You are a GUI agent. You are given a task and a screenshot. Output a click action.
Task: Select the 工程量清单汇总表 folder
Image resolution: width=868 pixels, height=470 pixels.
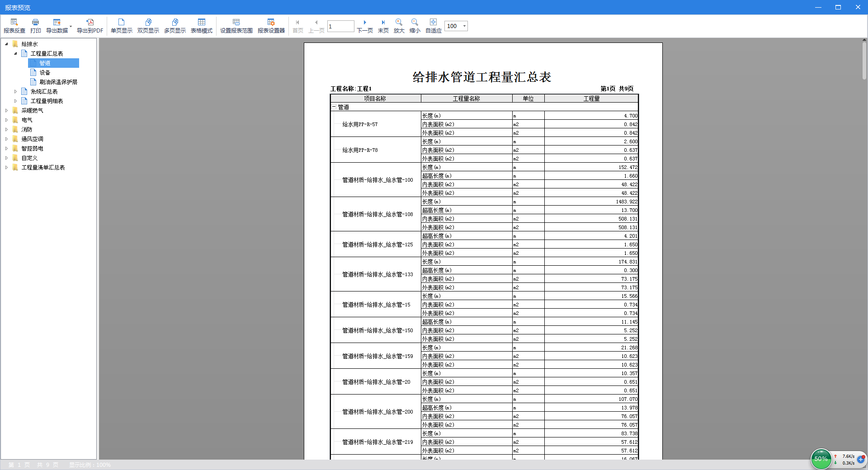coord(43,167)
